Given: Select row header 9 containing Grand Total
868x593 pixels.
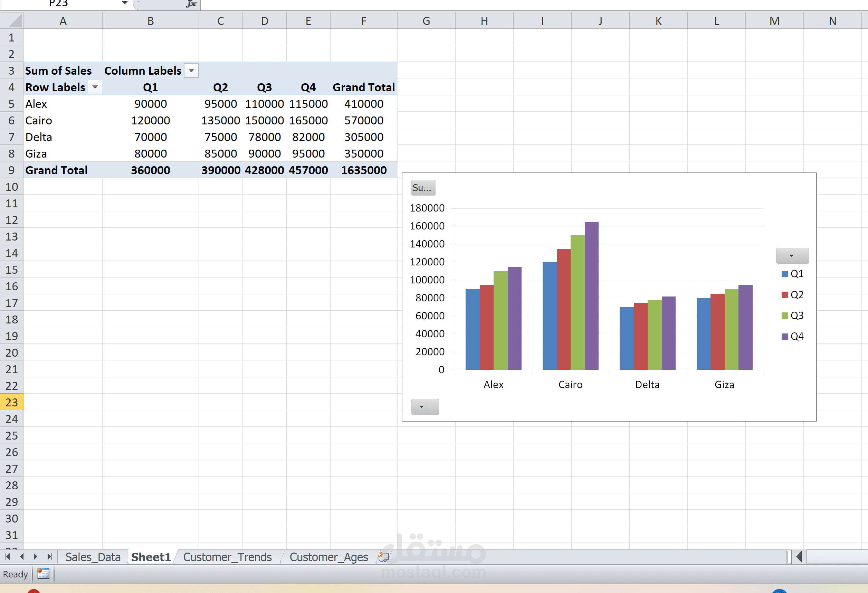Looking at the screenshot, I should point(12,170).
